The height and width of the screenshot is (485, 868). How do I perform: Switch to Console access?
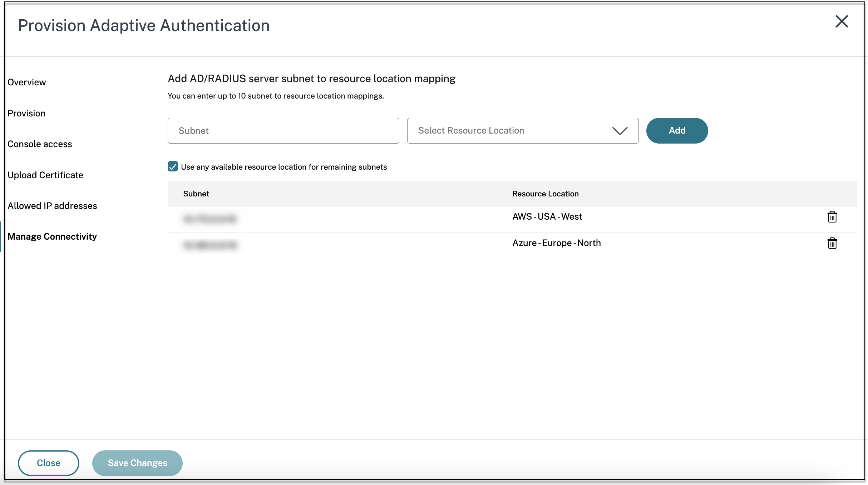[40, 144]
